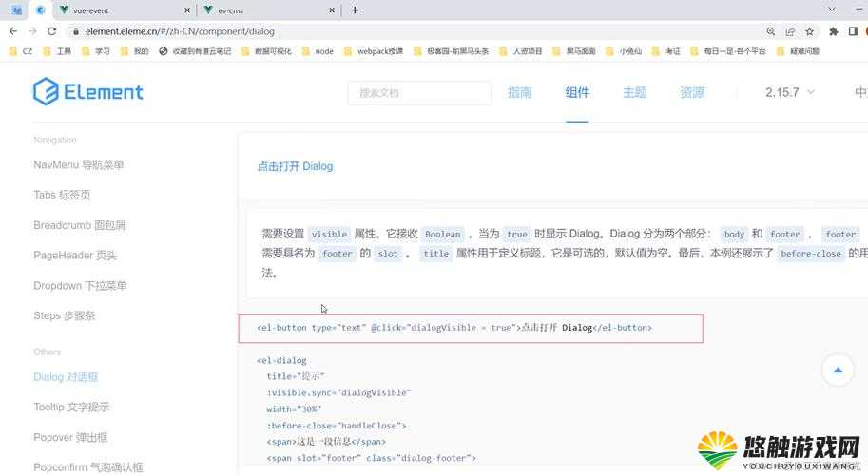Click the <span>这是一段信息</span> code line

coord(326,441)
